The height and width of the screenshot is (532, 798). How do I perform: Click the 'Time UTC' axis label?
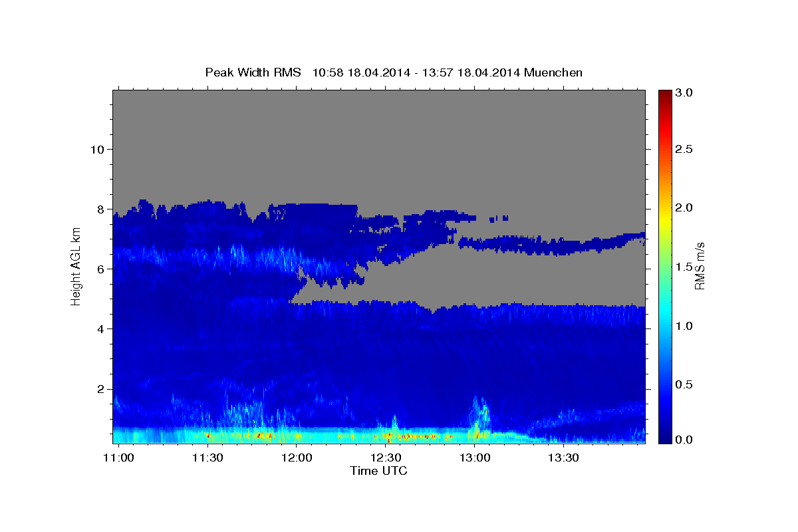378,471
